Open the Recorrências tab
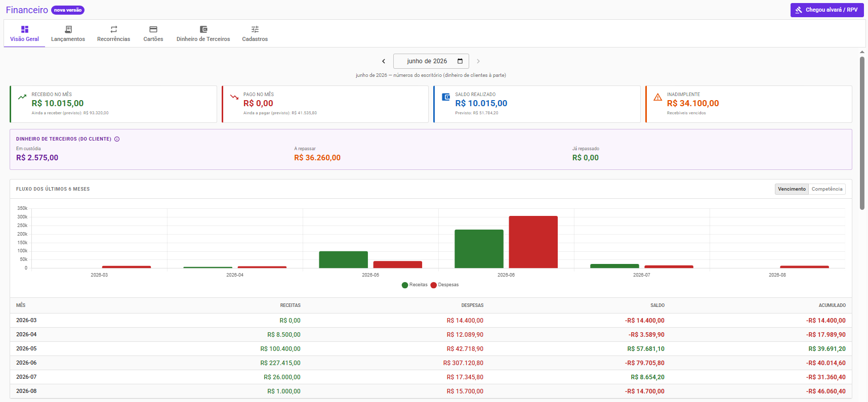 tap(113, 34)
